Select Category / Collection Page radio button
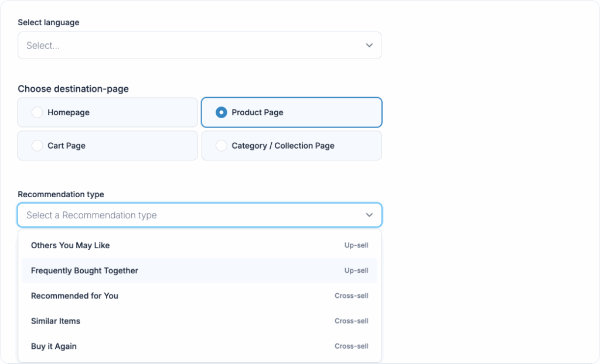The width and height of the screenshot is (600, 364). pyautogui.click(x=221, y=146)
